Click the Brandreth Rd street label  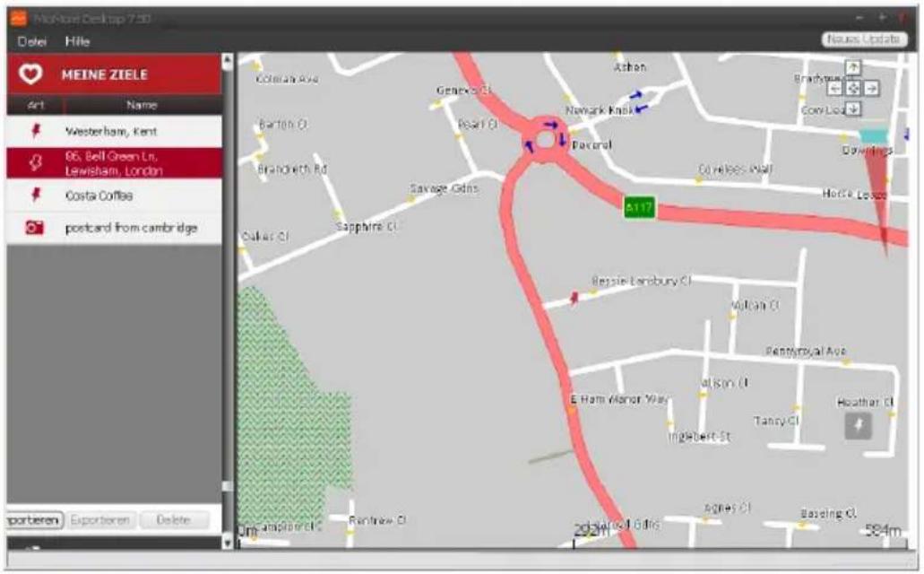(x=292, y=170)
